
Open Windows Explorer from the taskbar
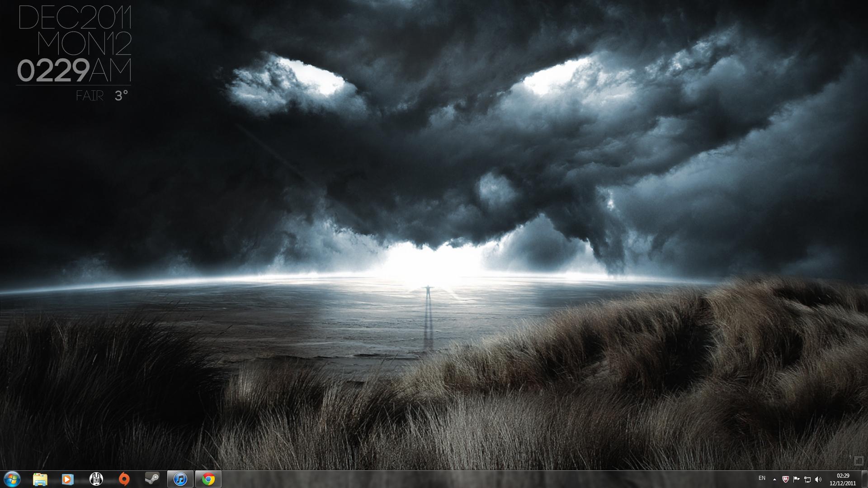(x=40, y=479)
